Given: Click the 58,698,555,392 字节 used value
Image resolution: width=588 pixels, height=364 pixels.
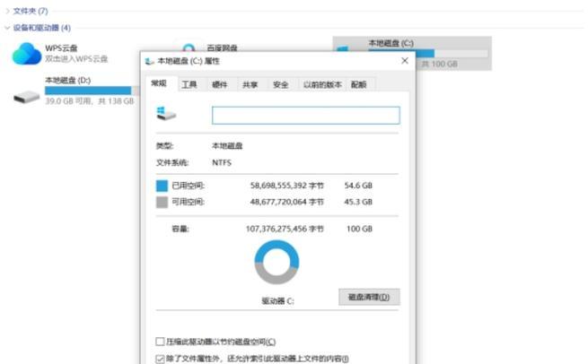Looking at the screenshot, I should (287, 186).
